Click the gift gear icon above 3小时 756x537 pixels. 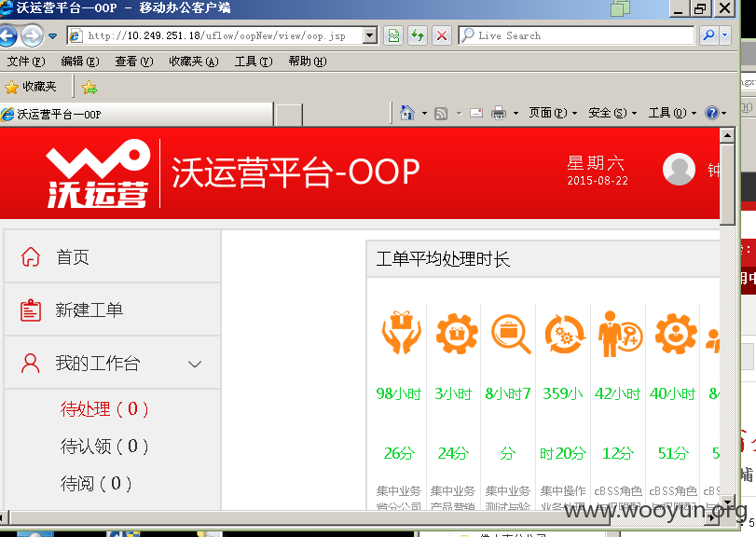point(457,333)
